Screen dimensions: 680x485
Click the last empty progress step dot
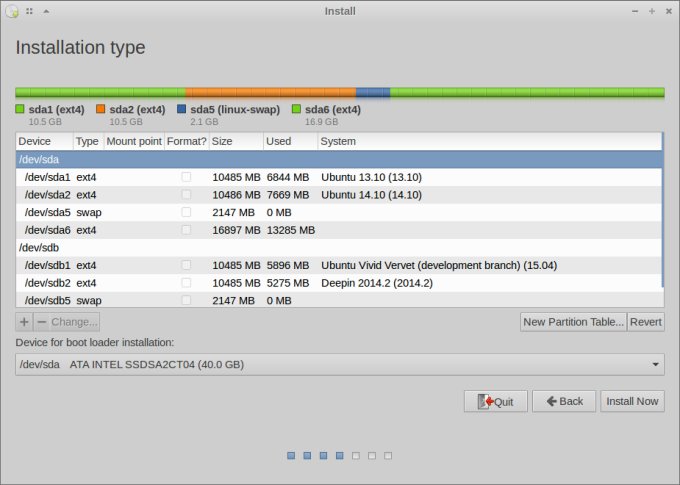pos(388,456)
